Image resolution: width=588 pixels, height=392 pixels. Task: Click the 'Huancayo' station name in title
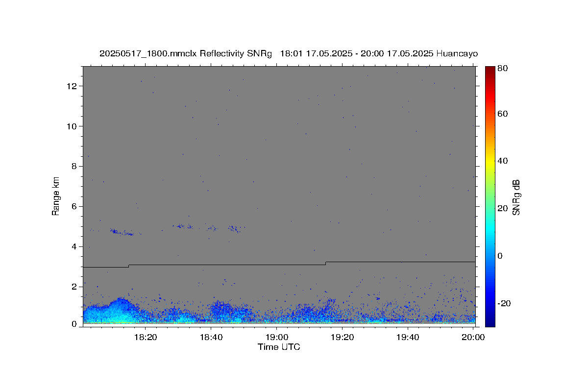click(x=457, y=53)
